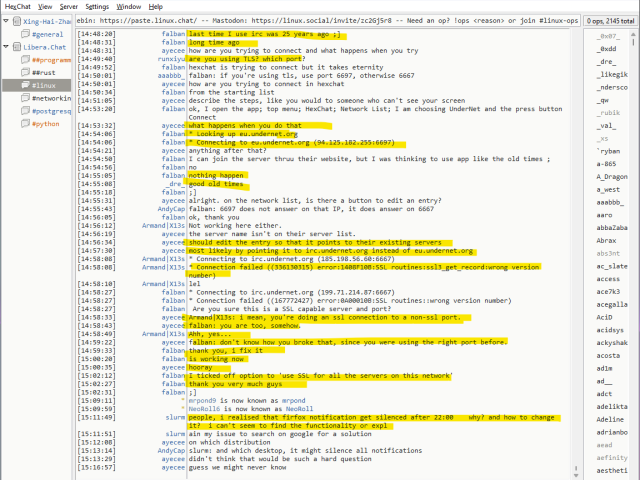Click nick runxiyu at 14:49:40

tap(171, 59)
